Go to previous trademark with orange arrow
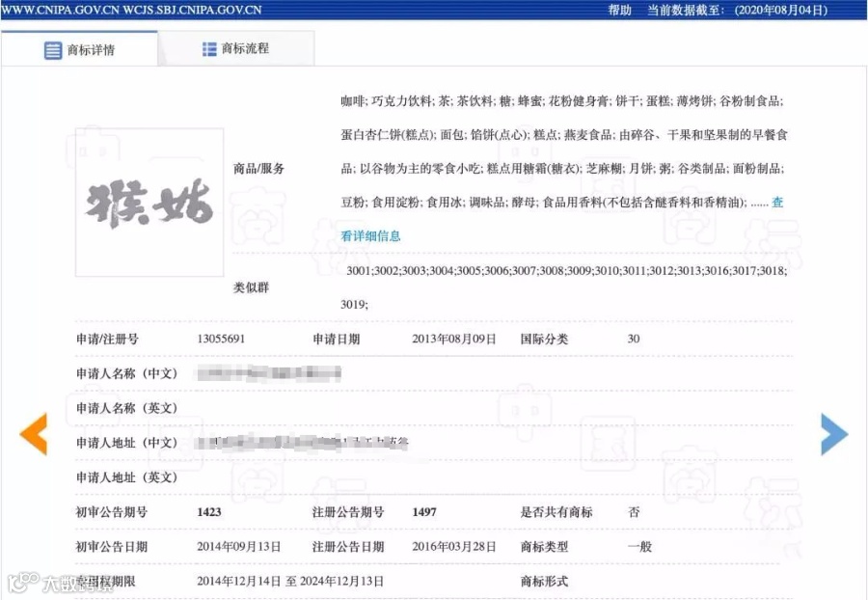Image resolution: width=868 pixels, height=600 pixels. 34,434
